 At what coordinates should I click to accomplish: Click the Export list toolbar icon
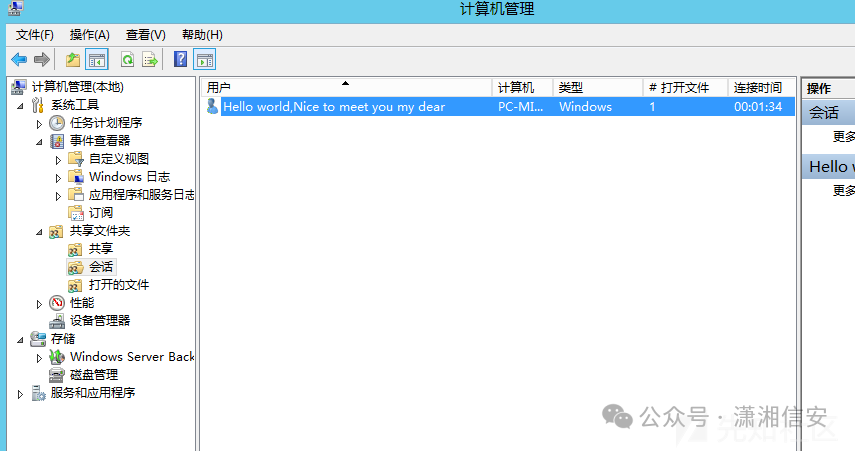(150, 60)
